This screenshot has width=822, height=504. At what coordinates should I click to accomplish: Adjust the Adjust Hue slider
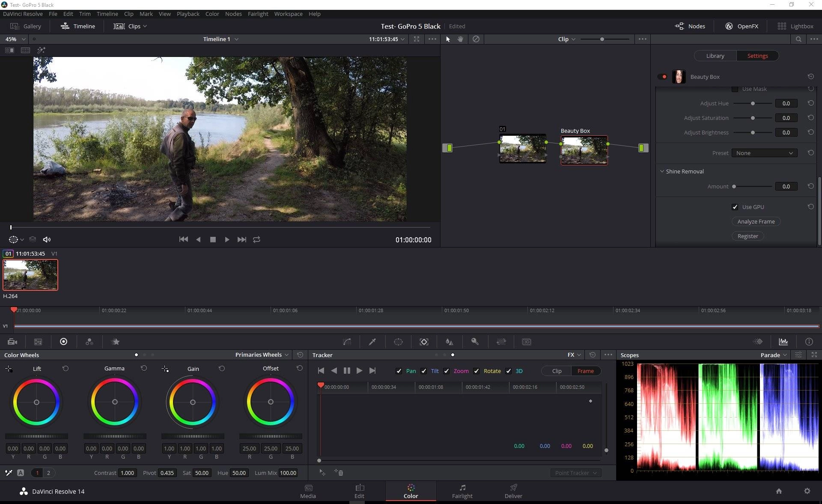click(753, 103)
